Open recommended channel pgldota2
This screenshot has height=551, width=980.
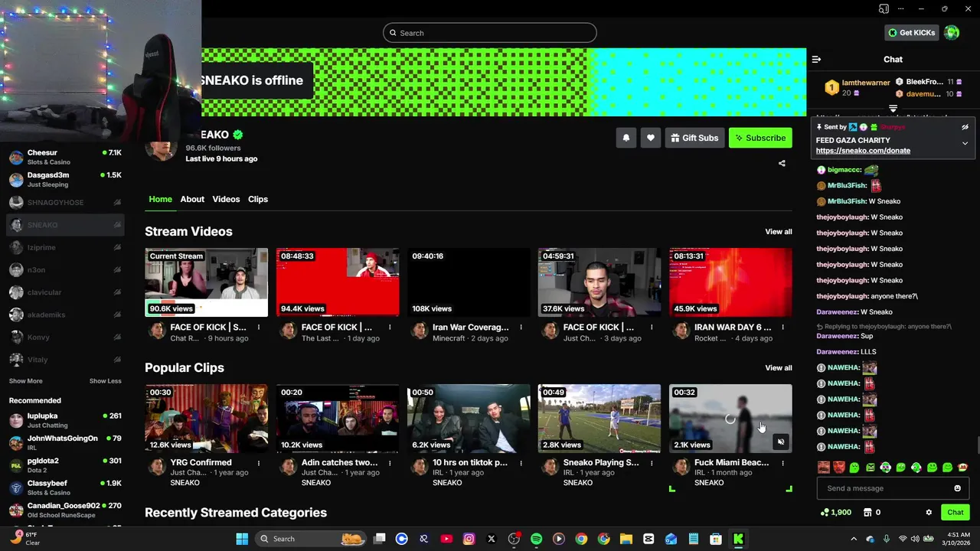[65, 465]
